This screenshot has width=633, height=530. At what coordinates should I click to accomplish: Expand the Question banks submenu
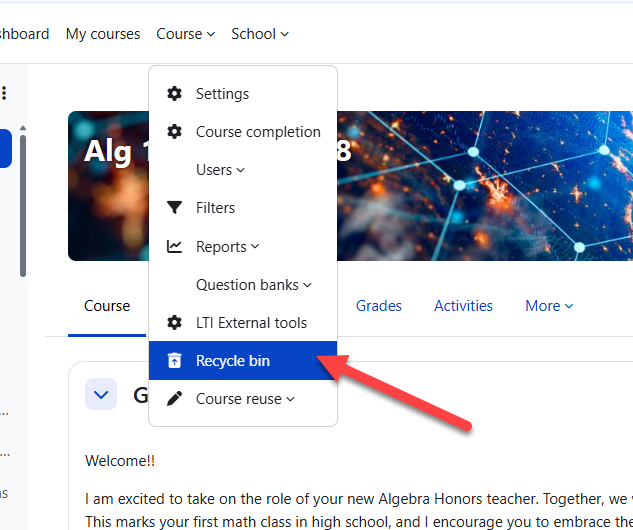pyautogui.click(x=253, y=285)
